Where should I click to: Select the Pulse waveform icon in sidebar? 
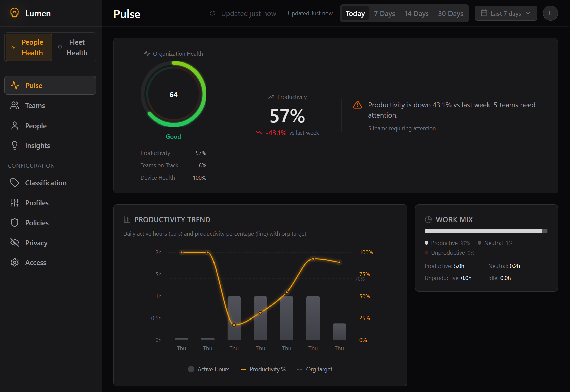[15, 85]
